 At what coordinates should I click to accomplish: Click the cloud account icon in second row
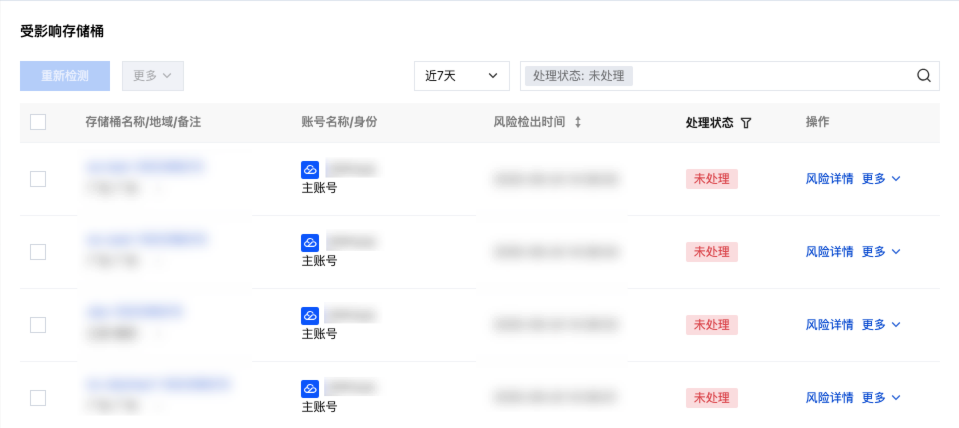point(310,243)
